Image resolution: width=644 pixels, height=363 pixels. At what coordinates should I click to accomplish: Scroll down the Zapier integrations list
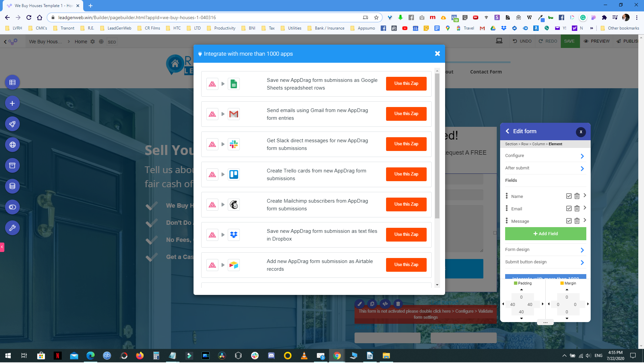[437, 284]
